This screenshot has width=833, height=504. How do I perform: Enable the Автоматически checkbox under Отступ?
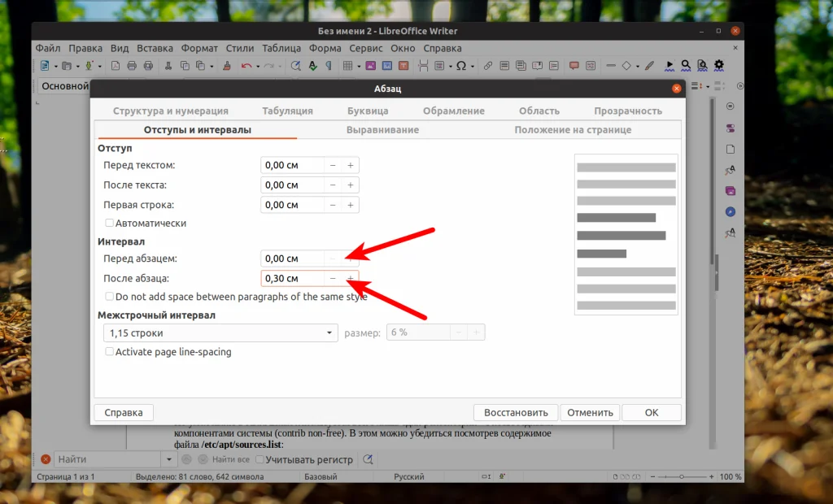110,223
